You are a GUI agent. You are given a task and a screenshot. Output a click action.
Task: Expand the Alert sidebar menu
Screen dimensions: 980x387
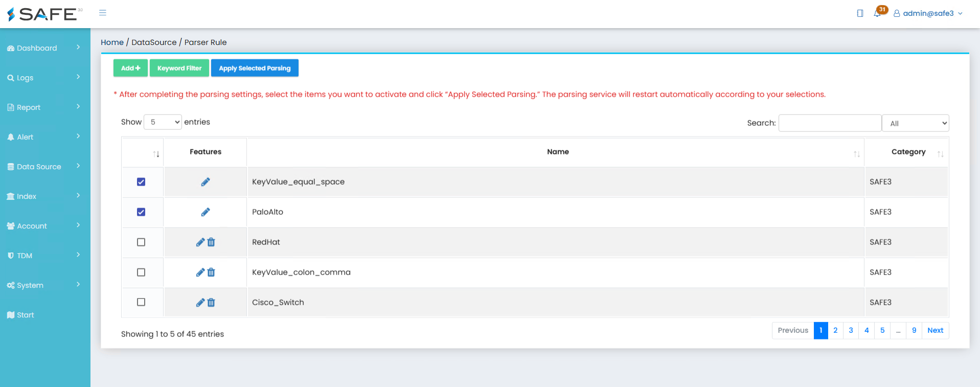(x=45, y=137)
